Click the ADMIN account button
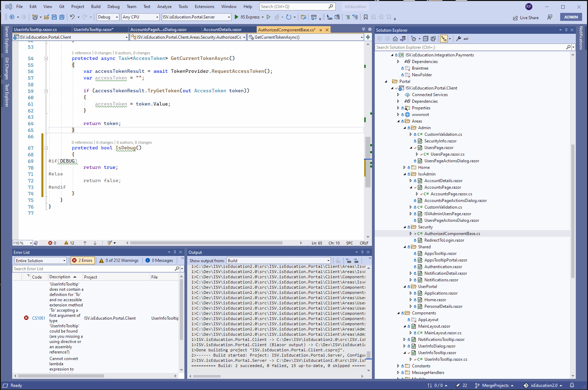This screenshot has width=588, height=390. click(571, 17)
